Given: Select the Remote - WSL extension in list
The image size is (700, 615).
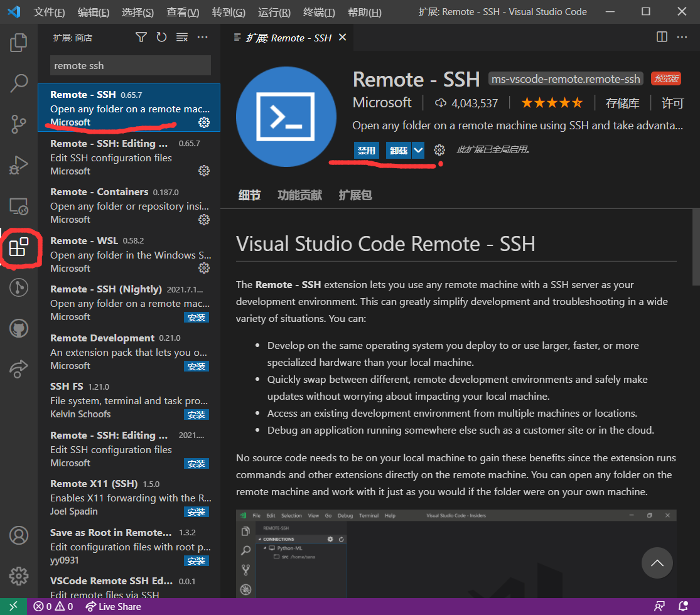Looking at the screenshot, I should [x=129, y=254].
